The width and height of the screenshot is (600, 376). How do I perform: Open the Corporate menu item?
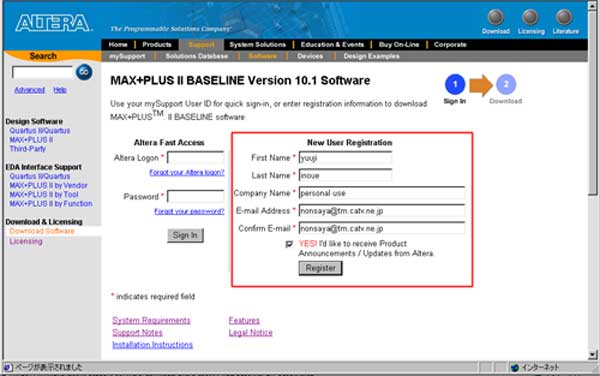[450, 45]
